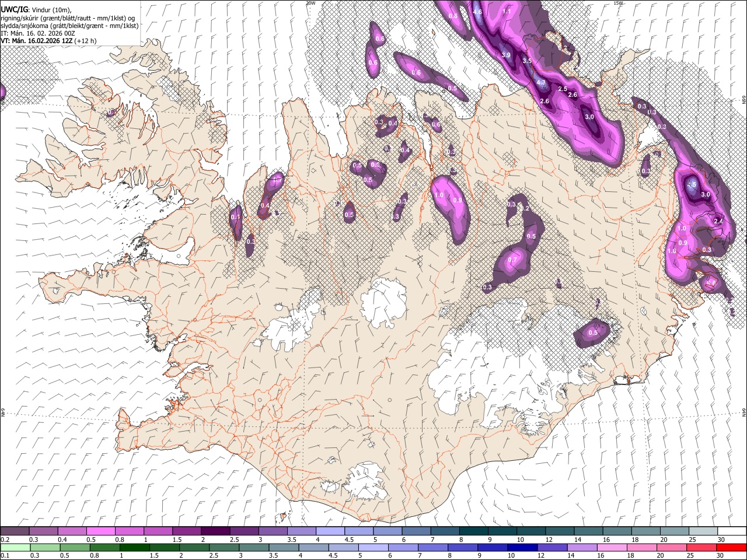Click the '15W' longitude label at top
The height and width of the screenshot is (560, 747).
click(x=619, y=3)
